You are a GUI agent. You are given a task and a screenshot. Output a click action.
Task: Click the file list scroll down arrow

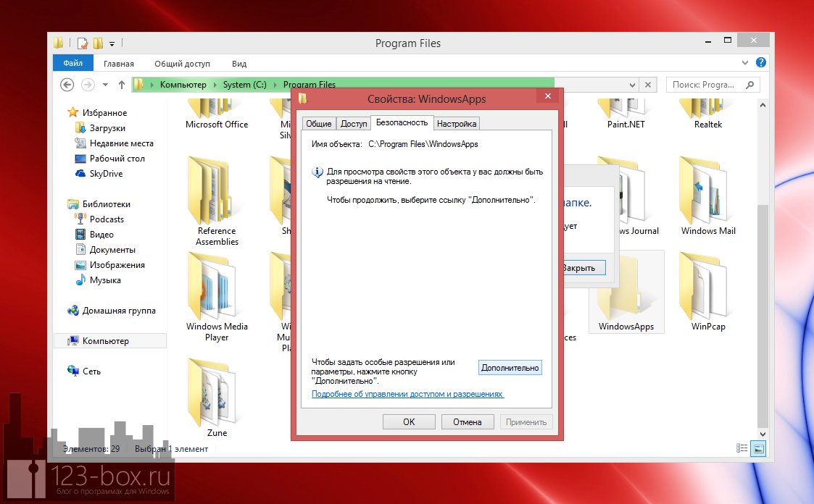coord(763,434)
